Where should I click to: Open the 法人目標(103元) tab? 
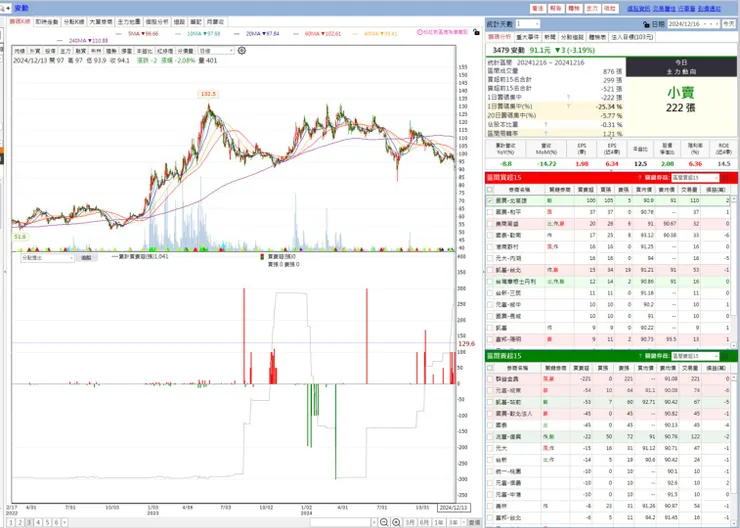(632, 37)
